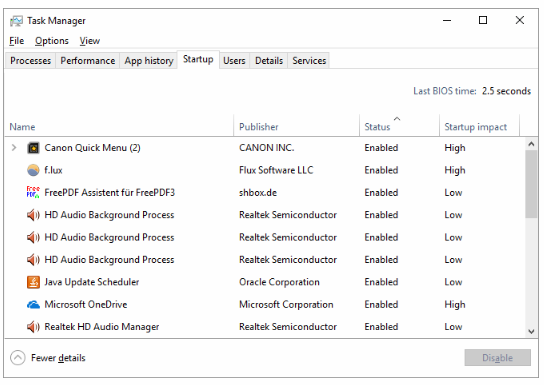The height and width of the screenshot is (385, 544).
Task: Click the f.lux app icon
Action: pos(33,170)
